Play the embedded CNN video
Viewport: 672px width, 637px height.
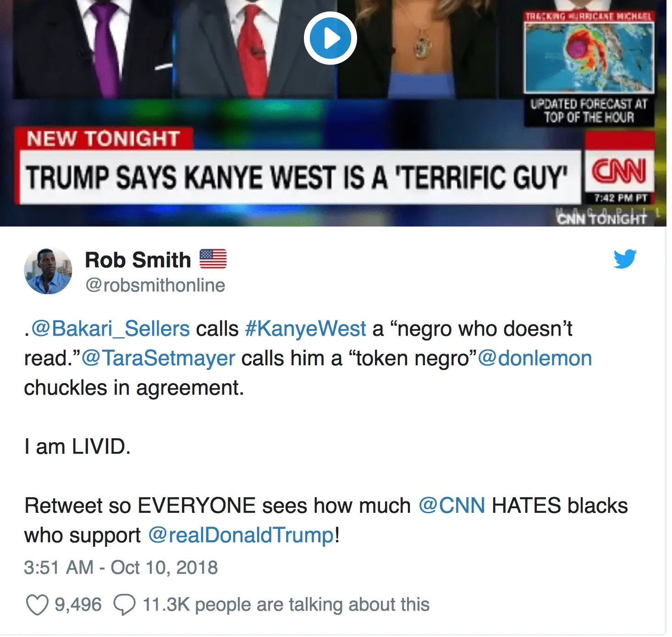(x=330, y=38)
